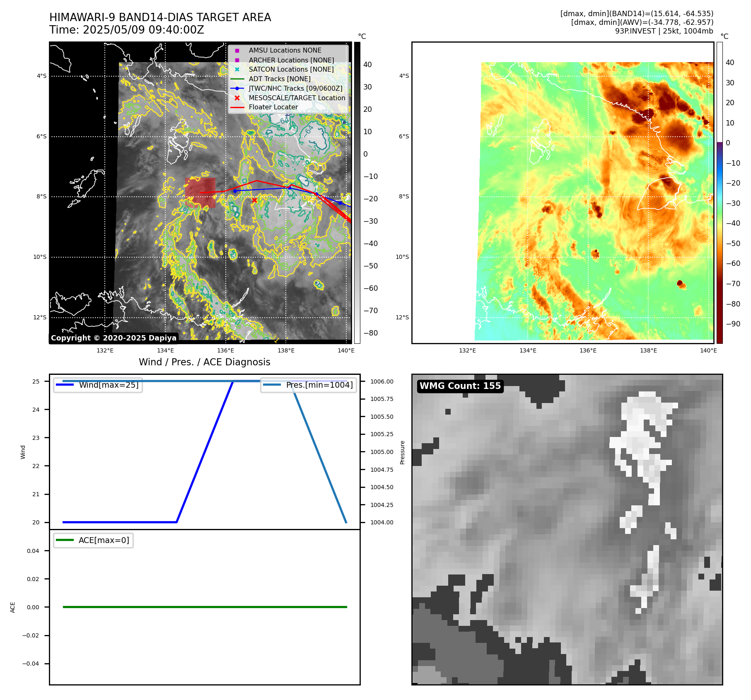Click the 'Copyright © 2020-2025 Dapiya' label
Image resolution: width=751 pixels, height=700 pixels.
click(x=113, y=338)
